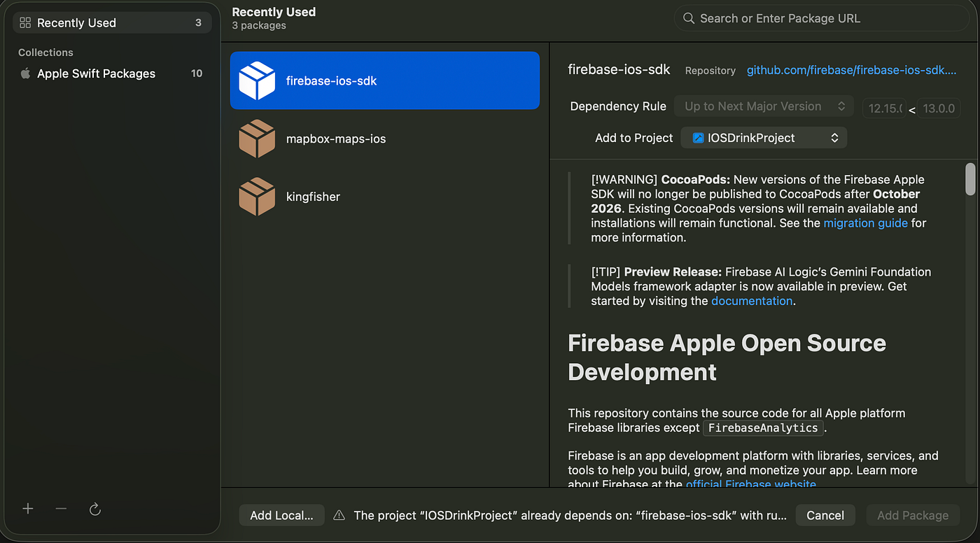Click the kingfisher package box icon
Image resolution: width=980 pixels, height=543 pixels.
[257, 197]
